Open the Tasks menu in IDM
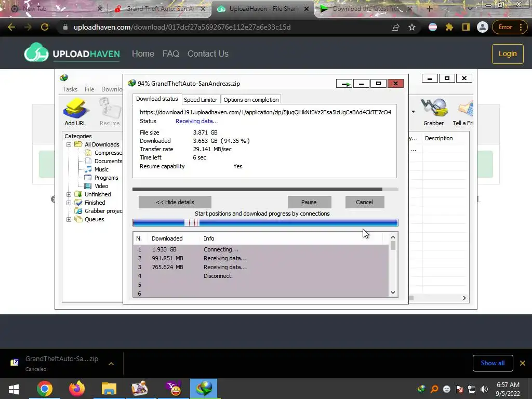The width and height of the screenshot is (532, 399). [x=70, y=89]
